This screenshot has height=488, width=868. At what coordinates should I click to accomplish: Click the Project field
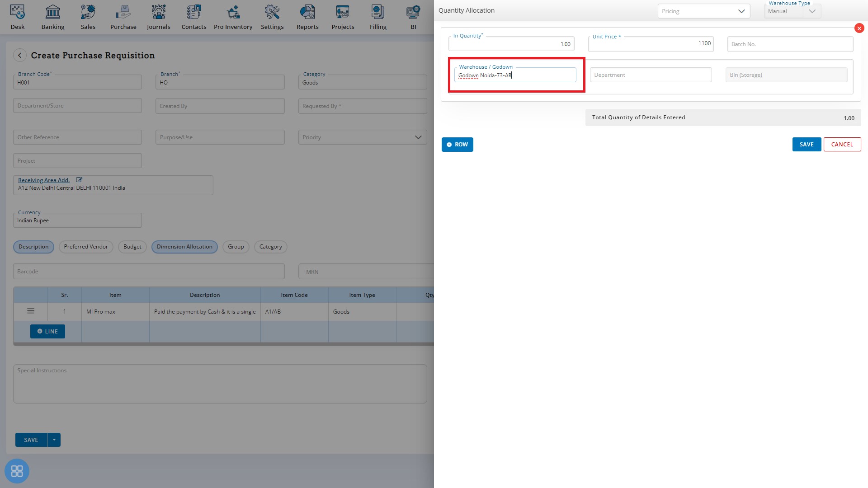point(77,161)
